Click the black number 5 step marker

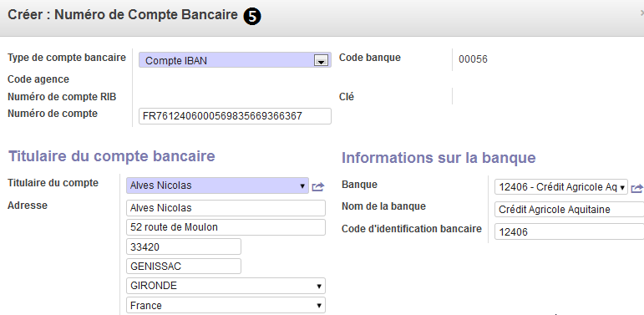pos(252,17)
